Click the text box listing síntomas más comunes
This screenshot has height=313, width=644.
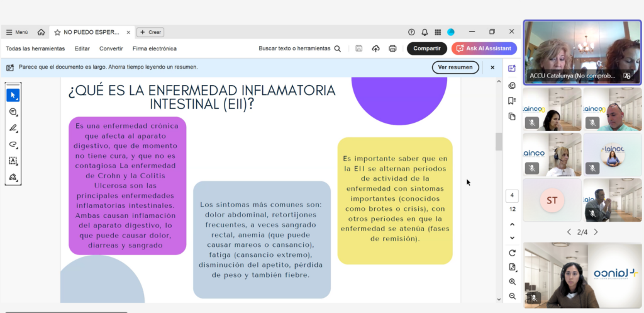[262, 240]
